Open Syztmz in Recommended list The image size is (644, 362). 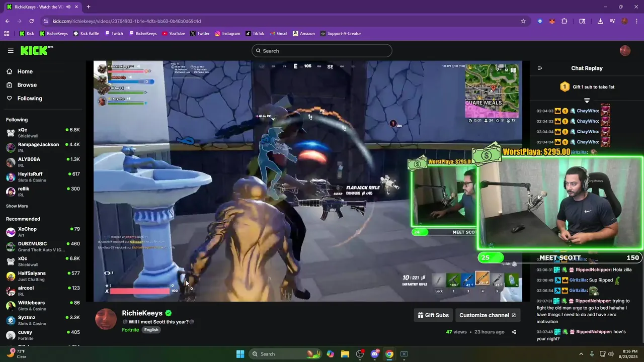(43, 320)
